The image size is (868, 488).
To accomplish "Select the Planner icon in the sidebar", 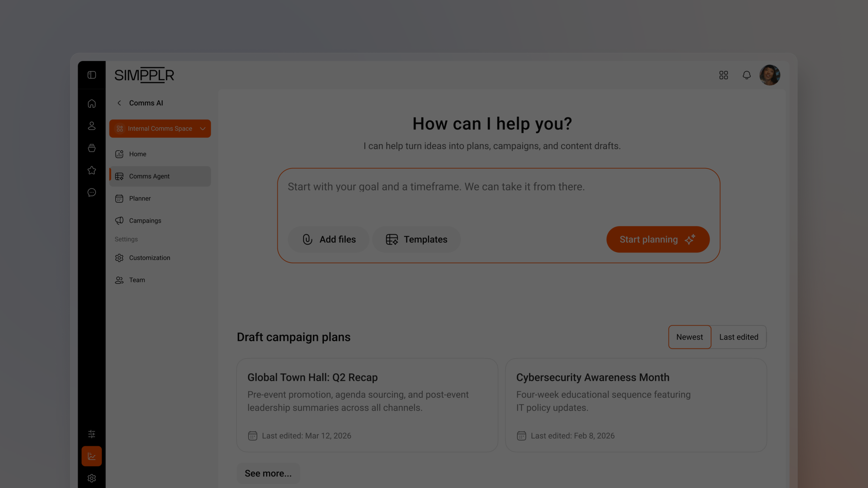I will tap(119, 198).
